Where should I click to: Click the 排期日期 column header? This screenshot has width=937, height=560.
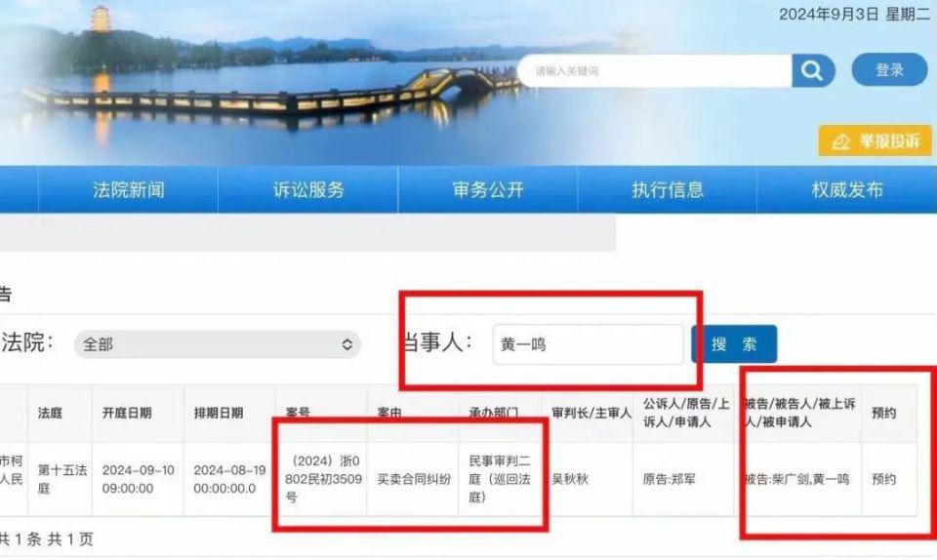pos(219,413)
